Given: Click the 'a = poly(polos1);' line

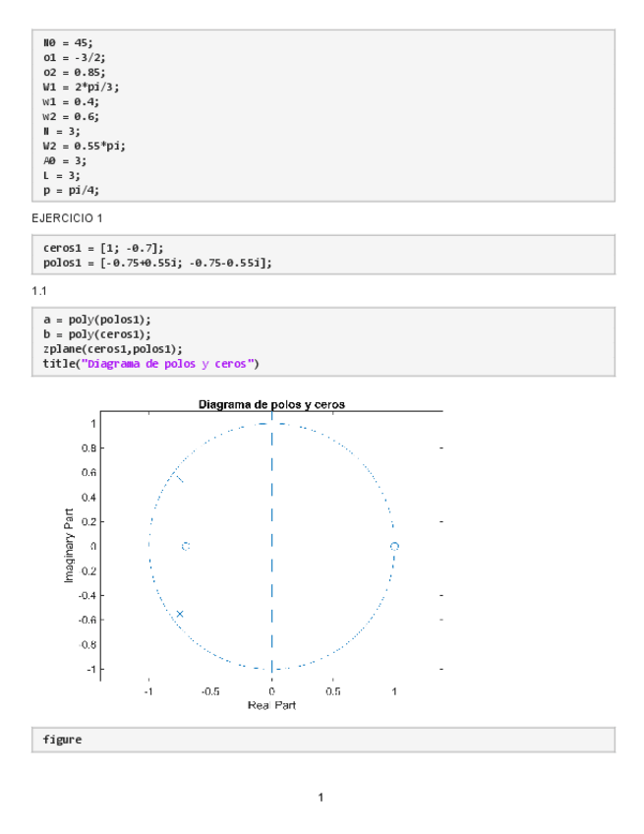Looking at the screenshot, I should click(x=97, y=321).
